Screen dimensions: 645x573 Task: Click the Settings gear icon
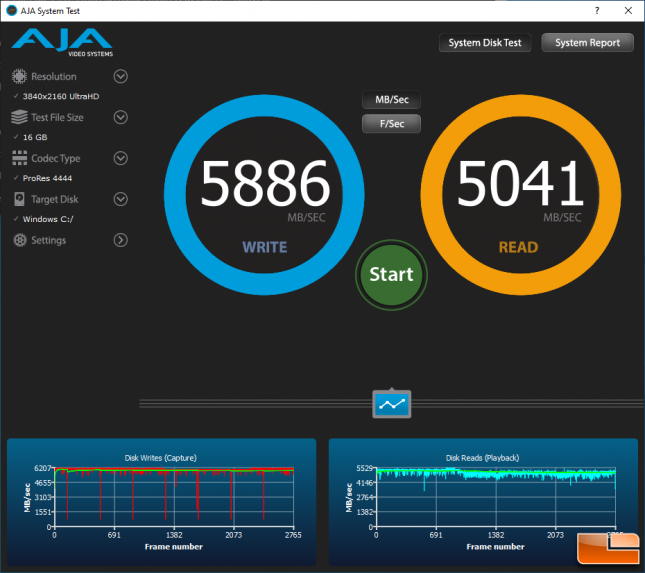[19, 240]
